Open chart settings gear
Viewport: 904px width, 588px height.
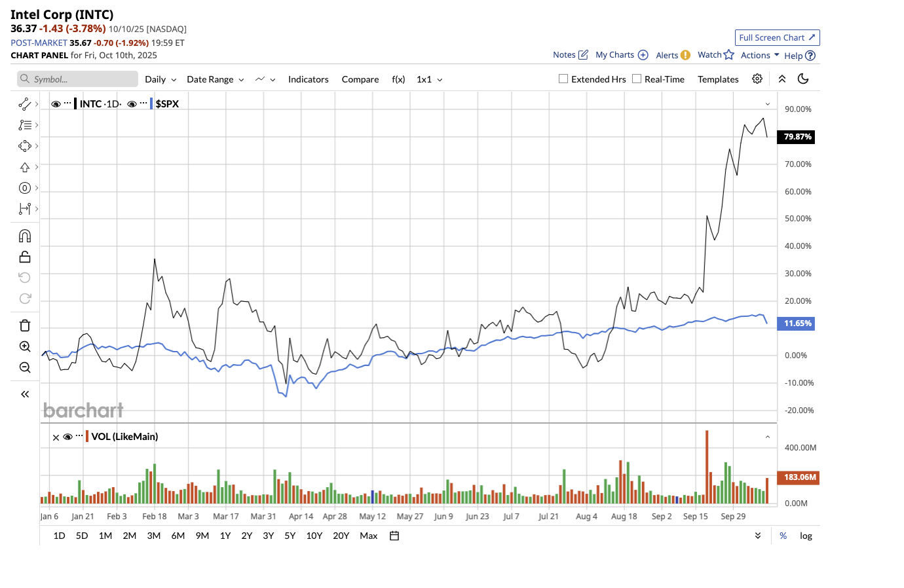757,79
